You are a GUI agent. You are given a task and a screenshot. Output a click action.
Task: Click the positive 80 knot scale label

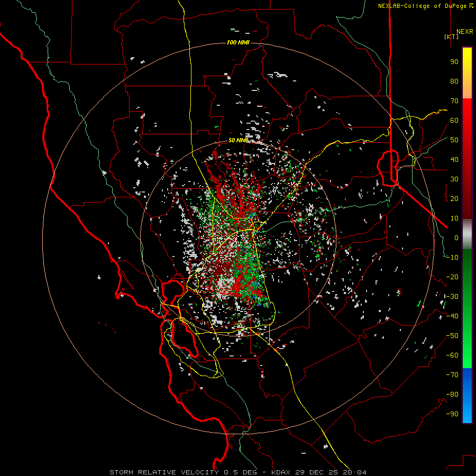[454, 81]
